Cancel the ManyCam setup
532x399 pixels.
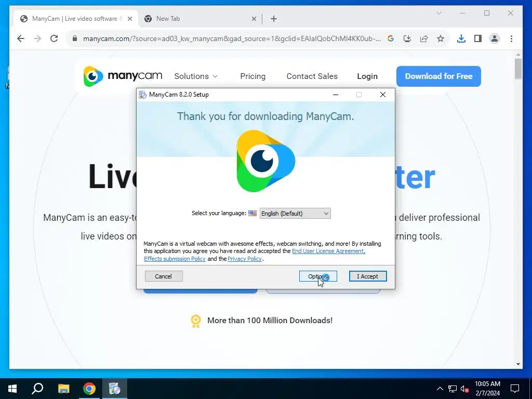coord(164,276)
